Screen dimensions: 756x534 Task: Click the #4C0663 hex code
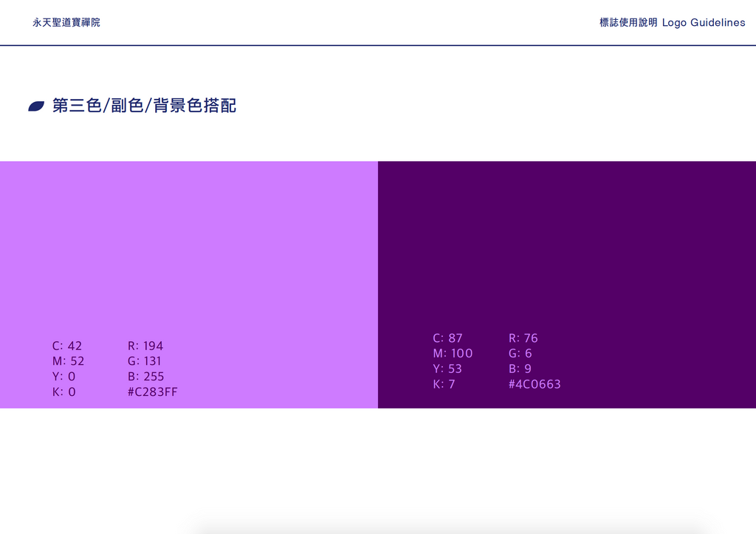535,384
